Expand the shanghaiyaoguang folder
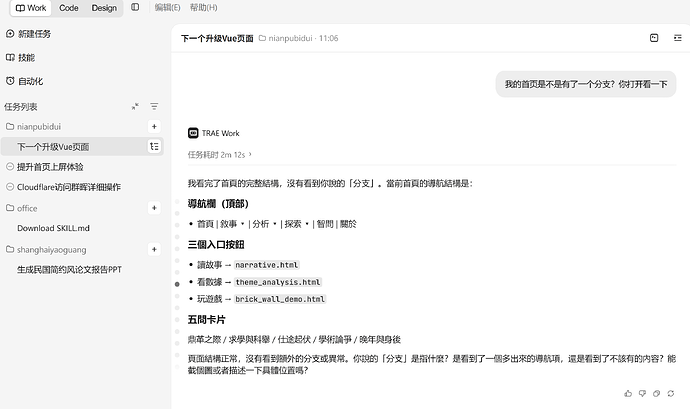Image resolution: width=690 pixels, height=409 pixels. [46, 250]
